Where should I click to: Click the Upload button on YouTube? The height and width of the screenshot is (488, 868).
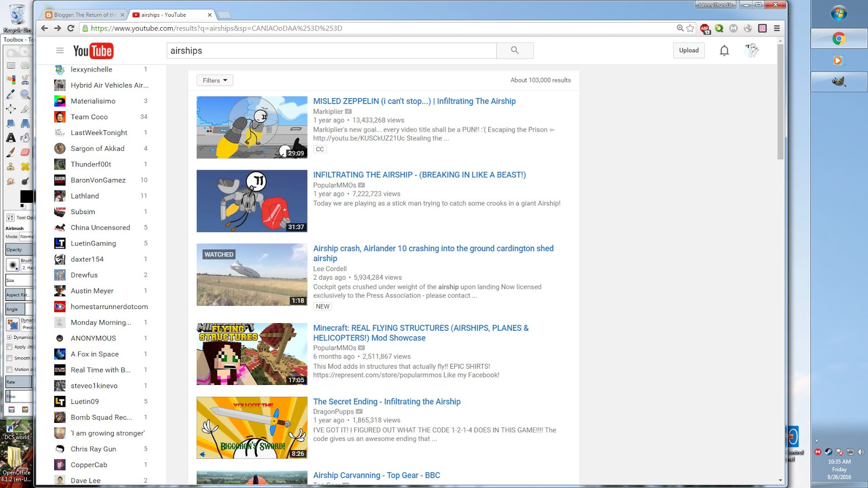[x=689, y=50]
